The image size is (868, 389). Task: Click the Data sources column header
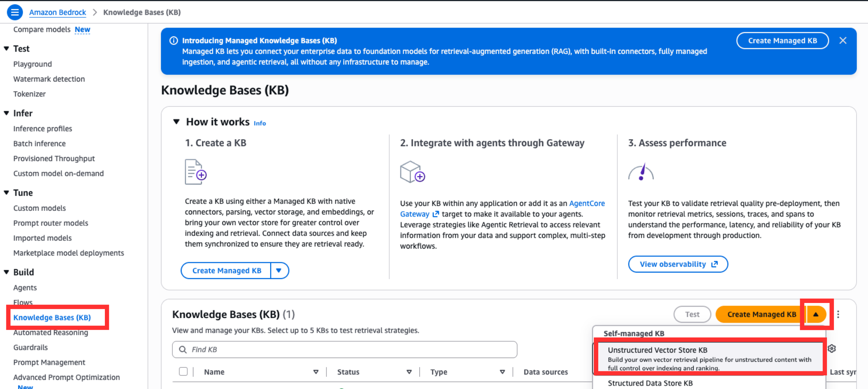pyautogui.click(x=546, y=372)
